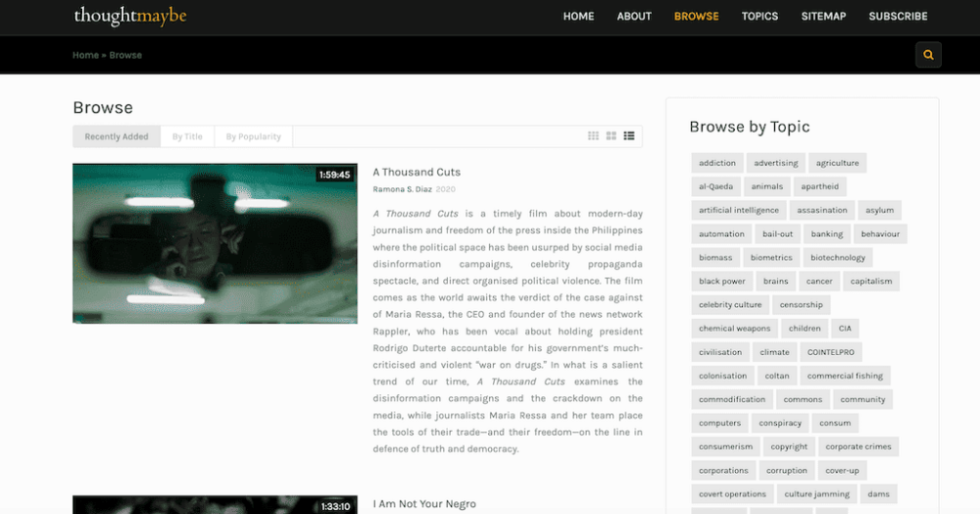Click the search magnifier icon
This screenshot has width=980, height=514.
pyautogui.click(x=928, y=55)
